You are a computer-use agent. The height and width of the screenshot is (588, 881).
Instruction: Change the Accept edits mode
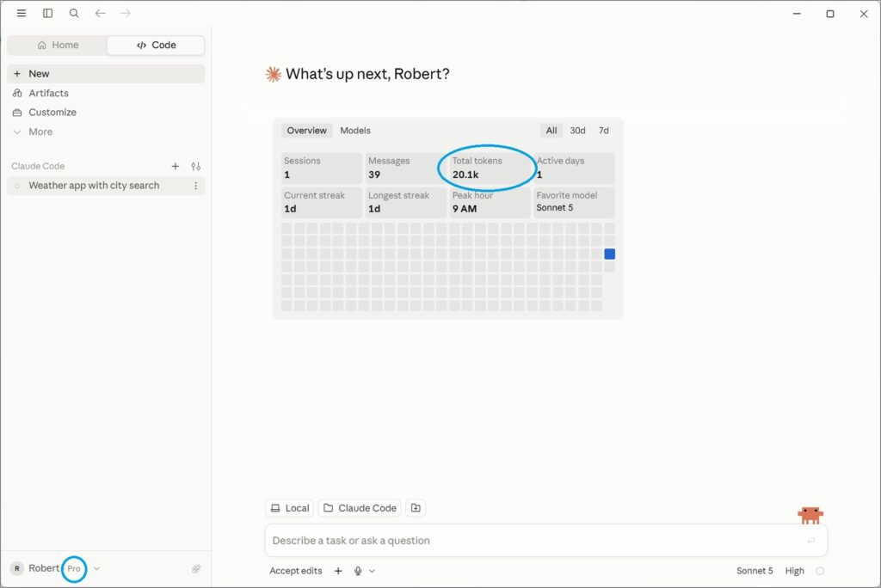pyautogui.click(x=296, y=571)
